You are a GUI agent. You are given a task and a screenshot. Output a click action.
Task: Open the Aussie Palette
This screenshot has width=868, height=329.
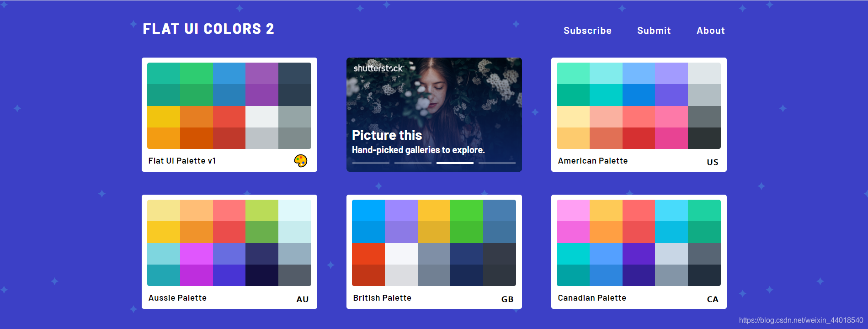[229, 252]
